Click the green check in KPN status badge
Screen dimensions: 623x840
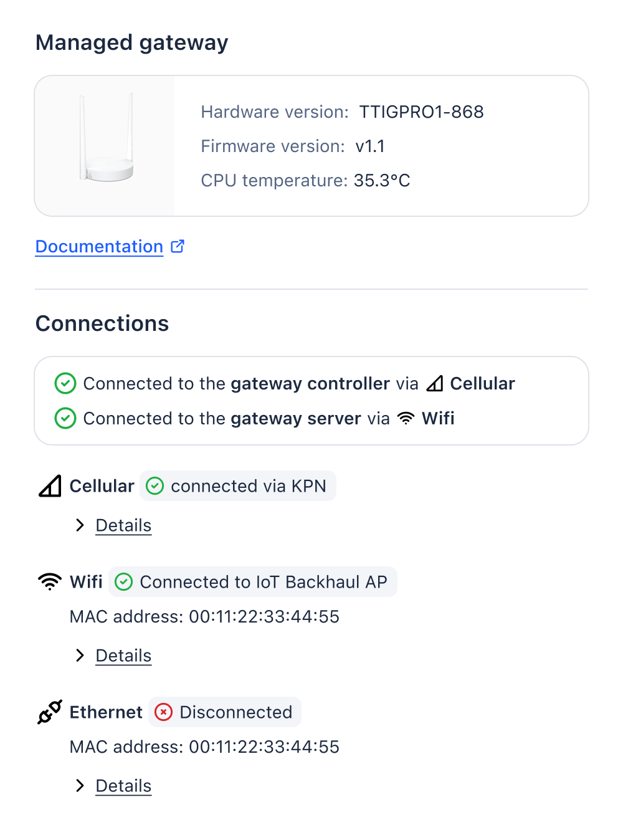click(155, 486)
